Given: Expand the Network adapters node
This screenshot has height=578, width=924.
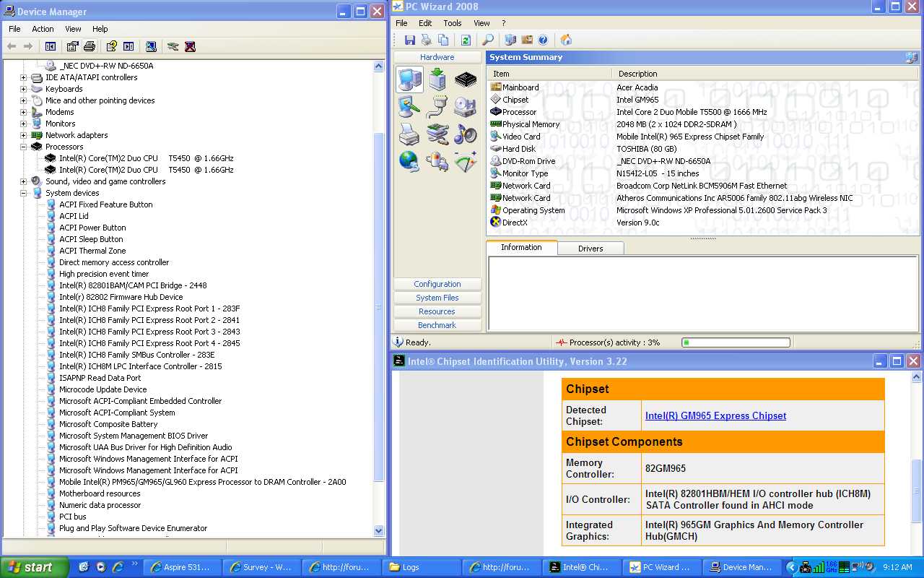Looking at the screenshot, I should [24, 135].
